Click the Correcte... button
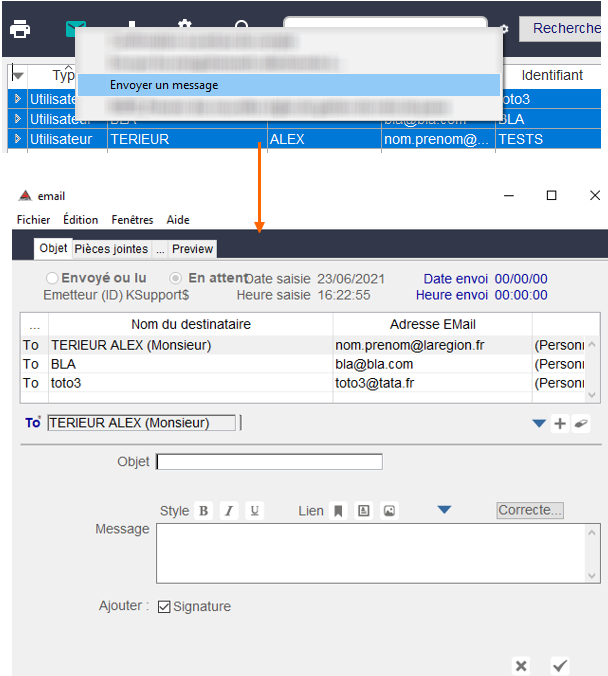Screen dimensions: 608x676 click(530, 510)
